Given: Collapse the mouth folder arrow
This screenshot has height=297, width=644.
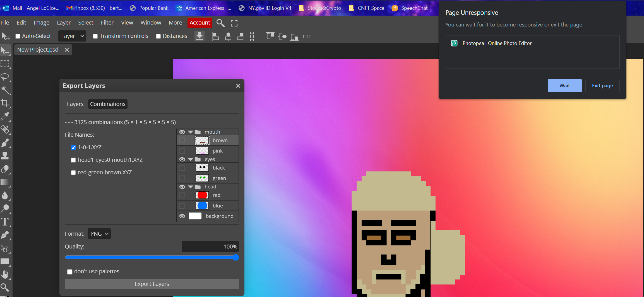Looking at the screenshot, I should click(191, 132).
